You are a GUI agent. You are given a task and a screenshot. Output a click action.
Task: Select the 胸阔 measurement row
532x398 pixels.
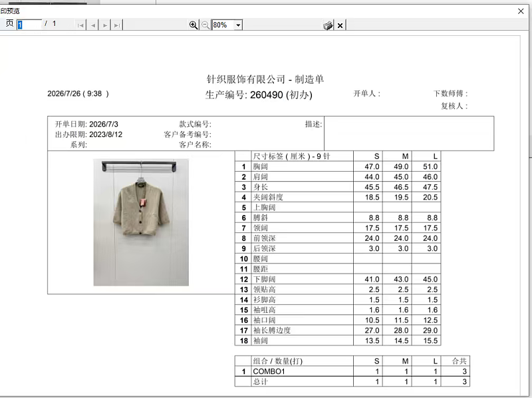[338, 166]
